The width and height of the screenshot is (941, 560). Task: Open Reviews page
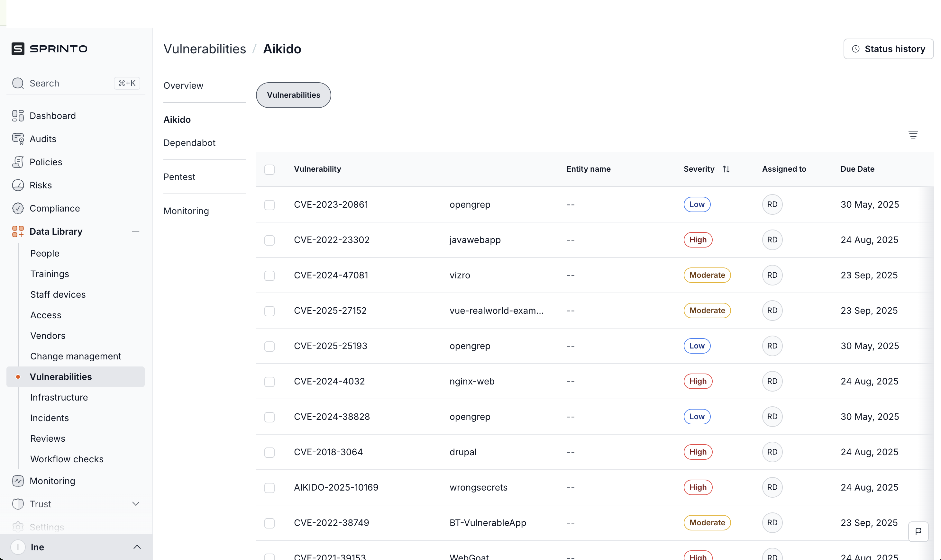(x=48, y=438)
